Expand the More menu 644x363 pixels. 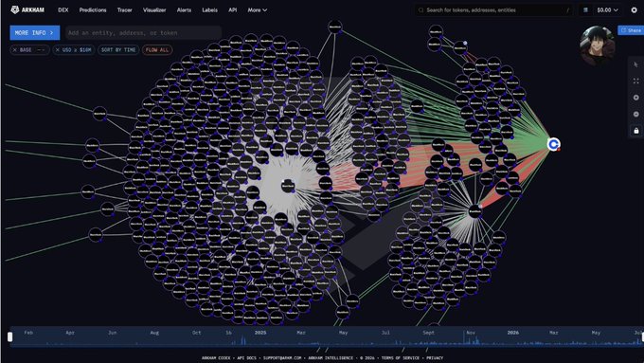tap(257, 9)
